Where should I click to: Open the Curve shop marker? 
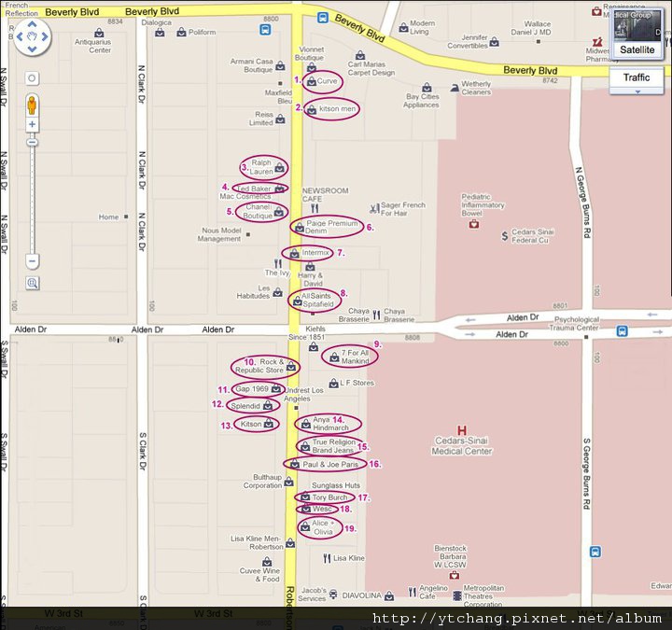(x=312, y=81)
